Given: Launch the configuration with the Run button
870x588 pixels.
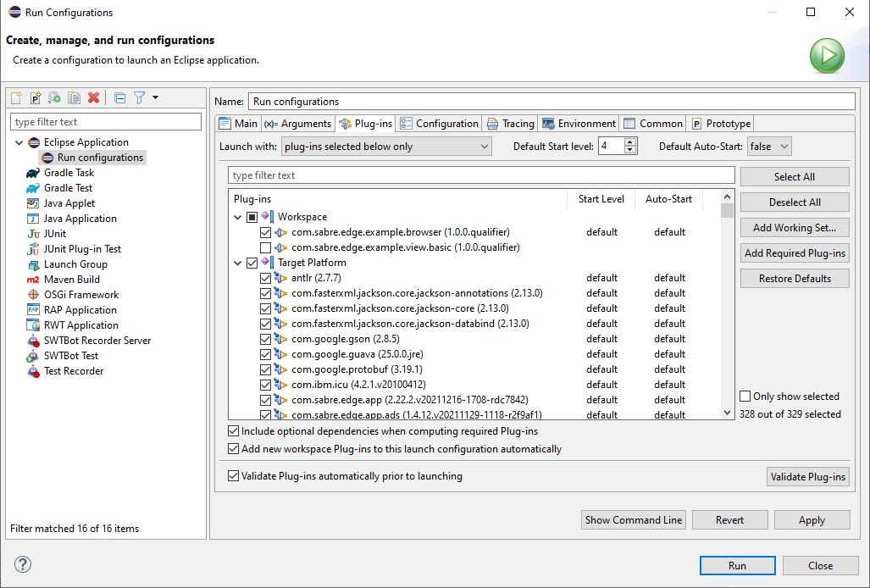Looking at the screenshot, I should pyautogui.click(x=737, y=566).
